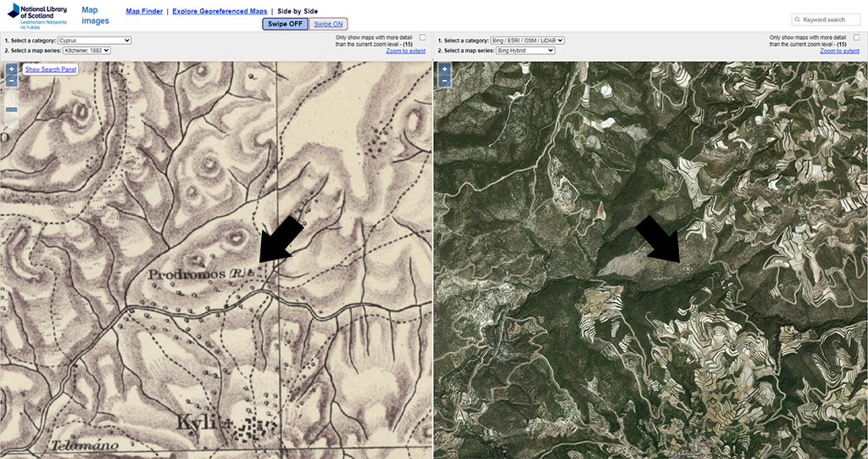
Task: Zoom in on the left Kitchener map
Action: (12, 70)
